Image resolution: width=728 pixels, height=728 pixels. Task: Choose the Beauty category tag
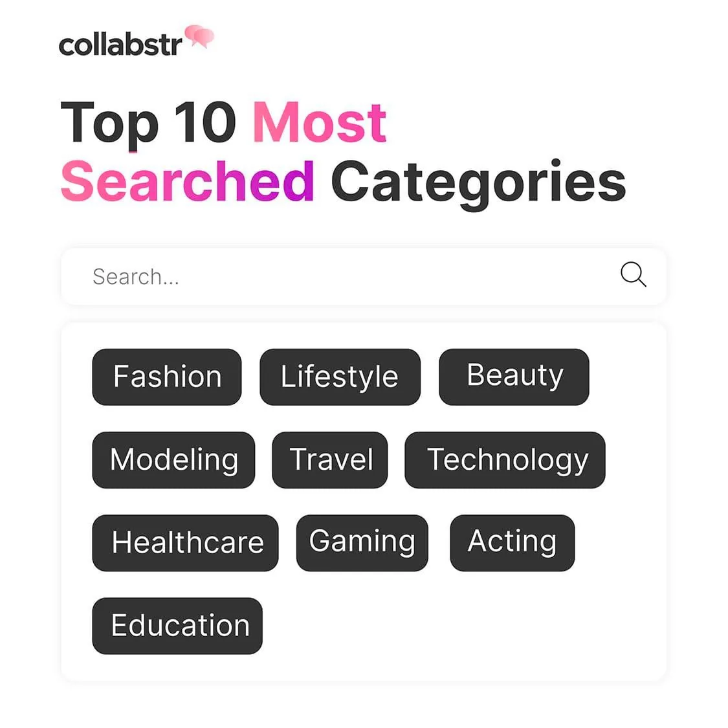(514, 377)
